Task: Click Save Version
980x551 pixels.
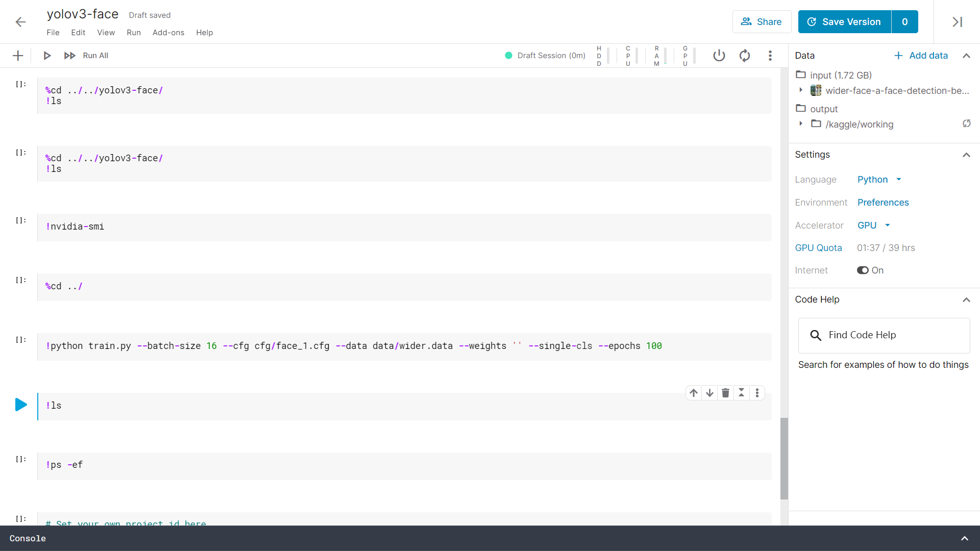Action: pyautogui.click(x=845, y=22)
